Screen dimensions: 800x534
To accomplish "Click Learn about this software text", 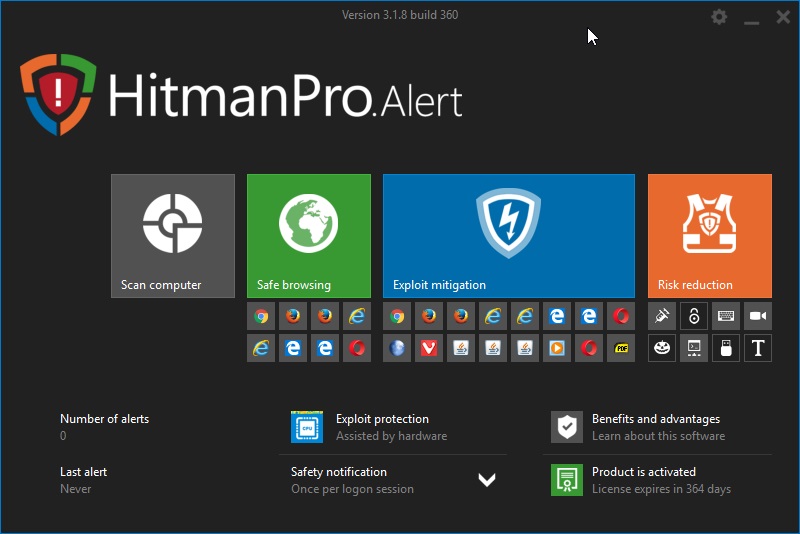I will (x=658, y=436).
